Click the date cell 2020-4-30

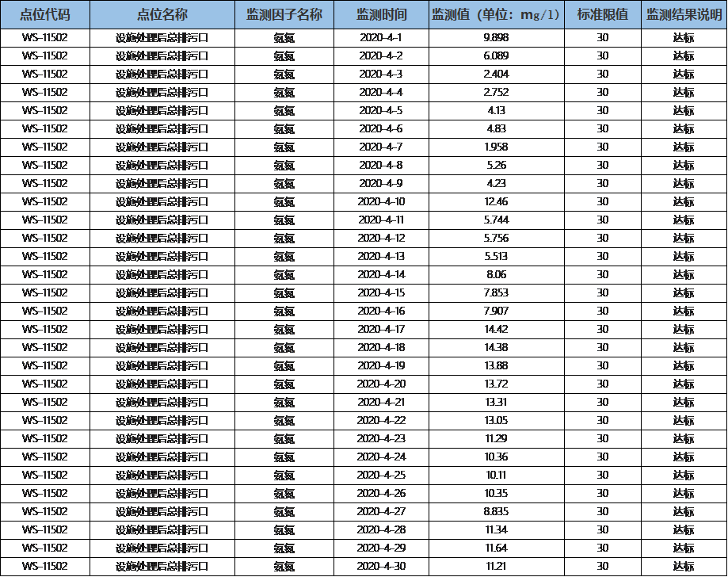(x=381, y=566)
